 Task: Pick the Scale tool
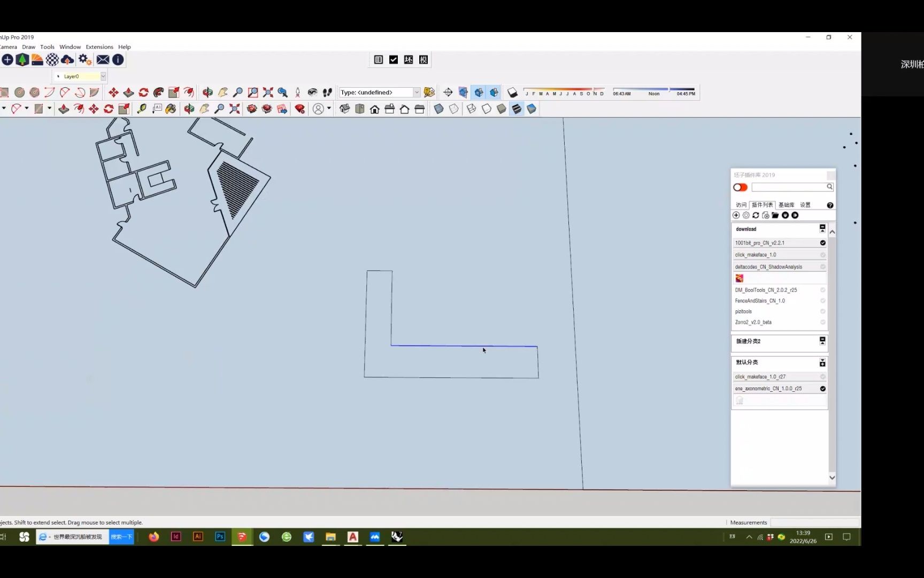(173, 93)
